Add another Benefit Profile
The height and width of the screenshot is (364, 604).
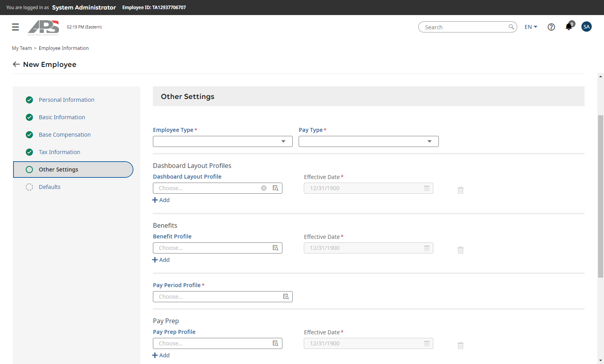(161, 260)
